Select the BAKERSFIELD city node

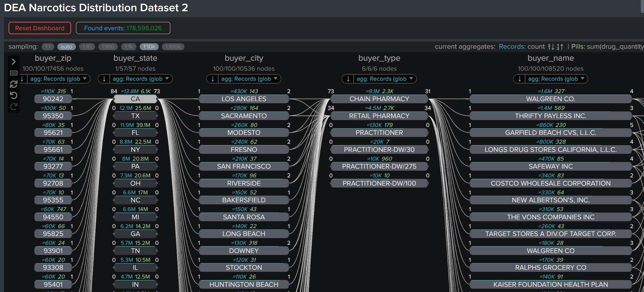tap(244, 200)
